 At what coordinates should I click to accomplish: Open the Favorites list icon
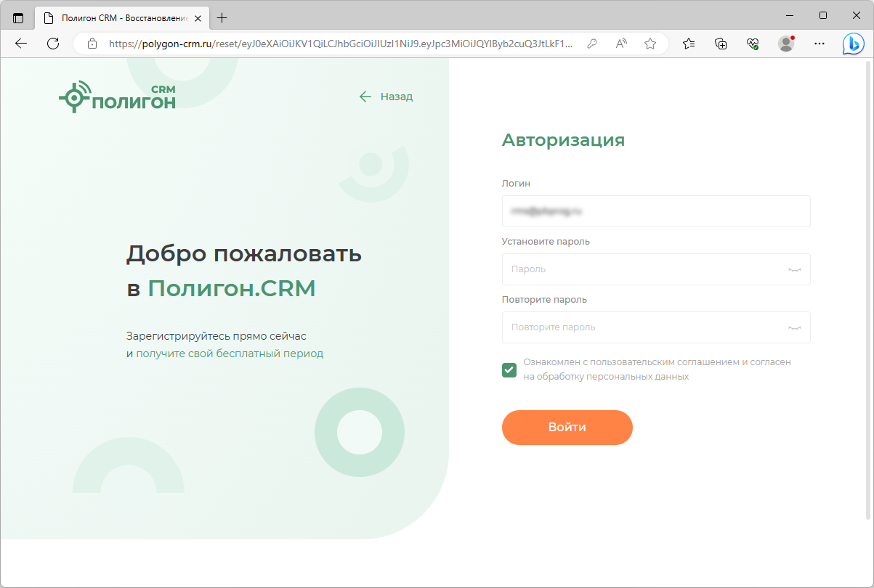click(x=689, y=44)
